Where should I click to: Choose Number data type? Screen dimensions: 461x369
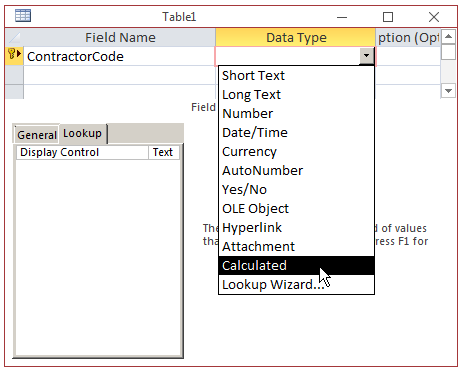(296, 114)
